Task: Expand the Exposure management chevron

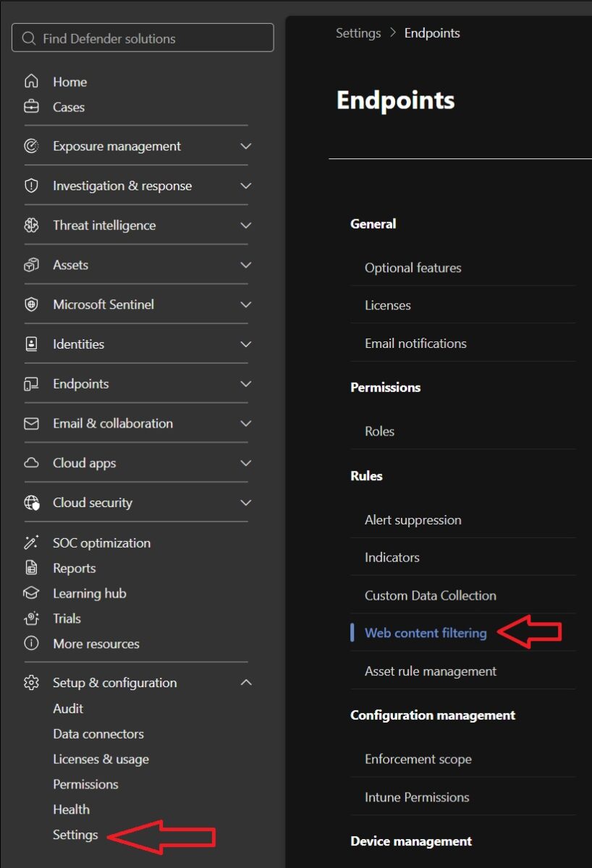Action: click(246, 146)
